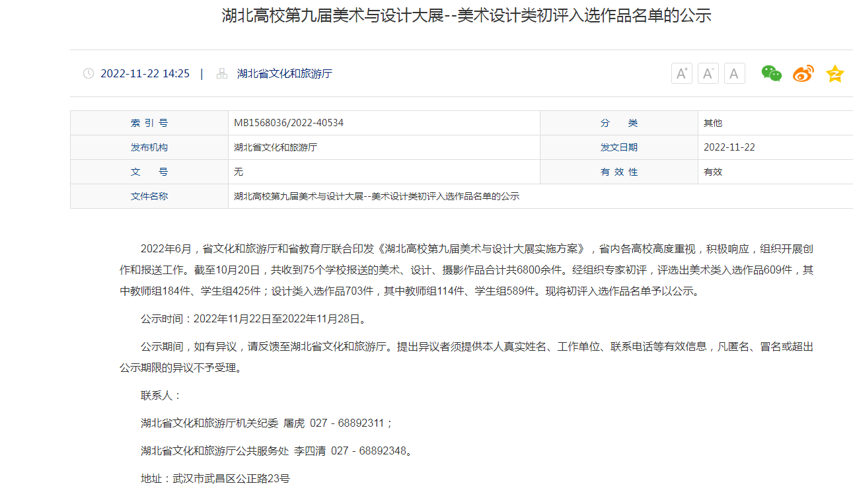
Task: Open the source link 湖北省文化和旅游厅
Action: [285, 73]
